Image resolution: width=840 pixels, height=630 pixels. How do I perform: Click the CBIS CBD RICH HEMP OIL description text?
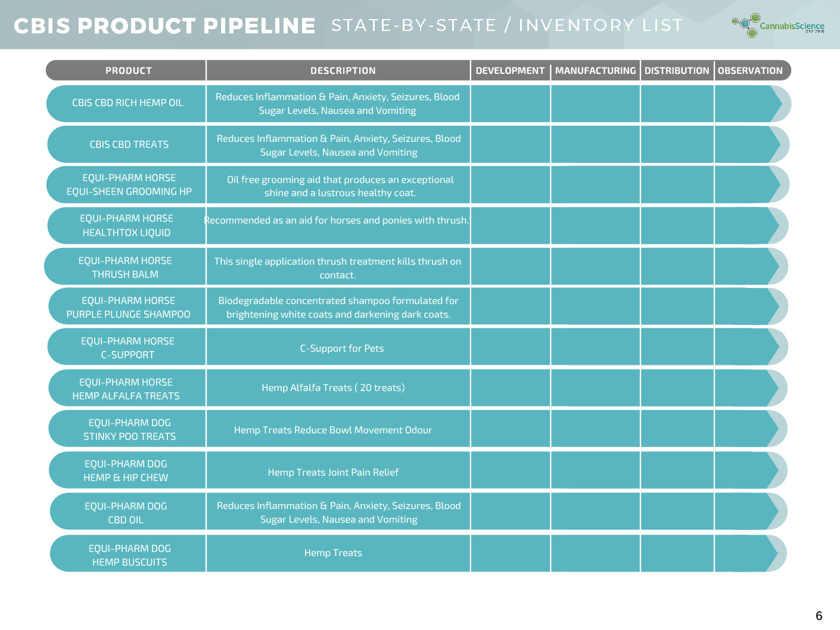point(338,104)
